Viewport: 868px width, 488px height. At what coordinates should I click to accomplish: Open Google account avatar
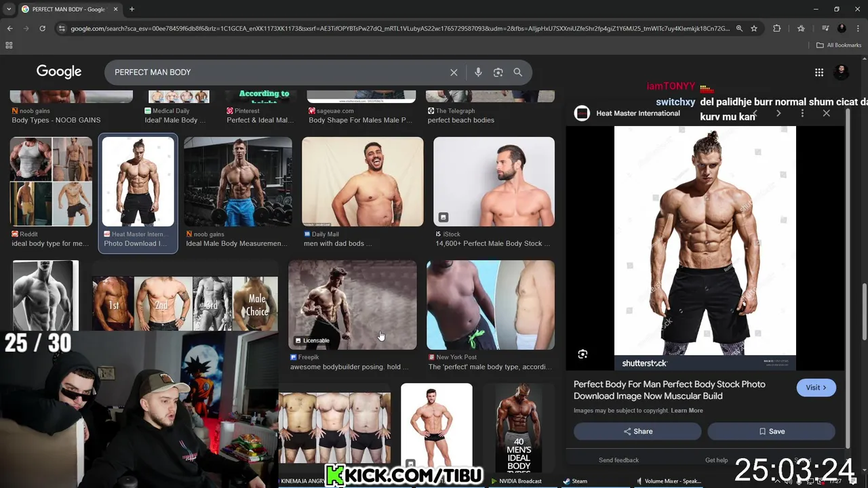tap(842, 72)
